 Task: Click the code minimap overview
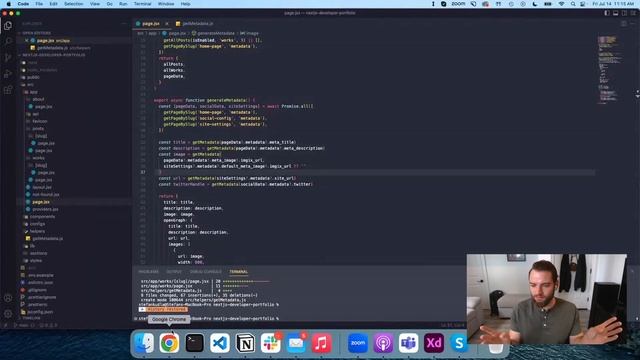[609, 69]
